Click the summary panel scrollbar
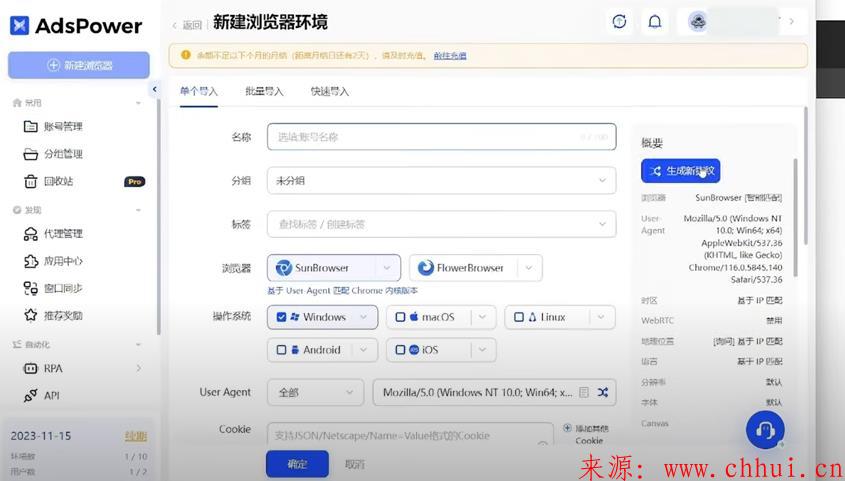 [795, 218]
